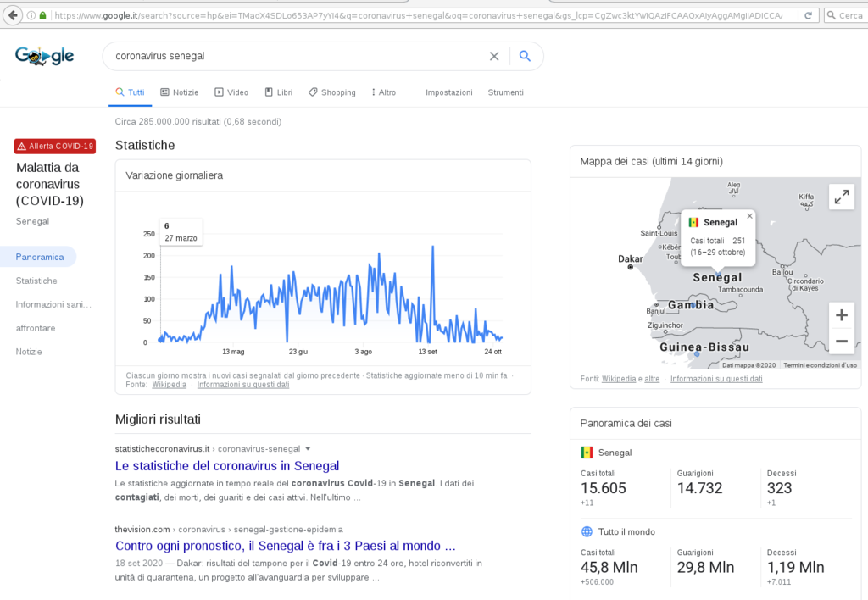Expand the statistichecoronavirus.it result dropdown arrow
This screenshot has height=600, width=868.
[x=308, y=449]
